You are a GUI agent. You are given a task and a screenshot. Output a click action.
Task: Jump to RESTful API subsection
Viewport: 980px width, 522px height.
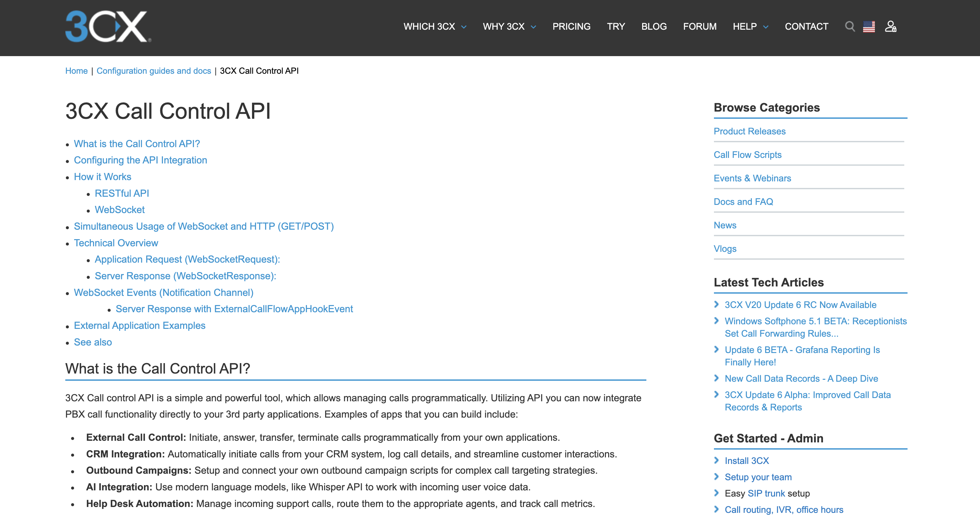122,193
